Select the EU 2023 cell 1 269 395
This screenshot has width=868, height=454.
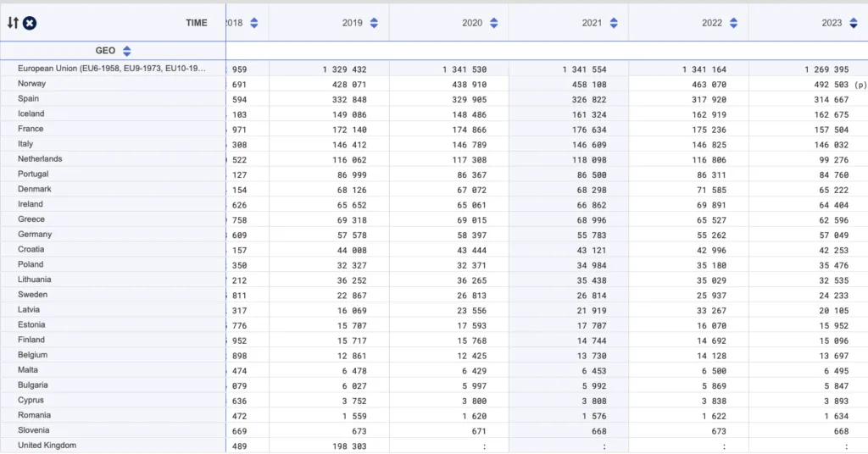[x=821, y=69]
